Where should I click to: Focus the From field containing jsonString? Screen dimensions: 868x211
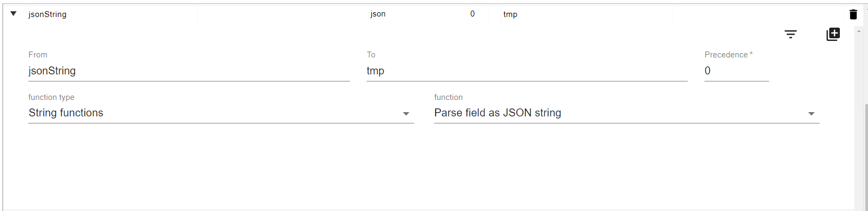(x=189, y=71)
